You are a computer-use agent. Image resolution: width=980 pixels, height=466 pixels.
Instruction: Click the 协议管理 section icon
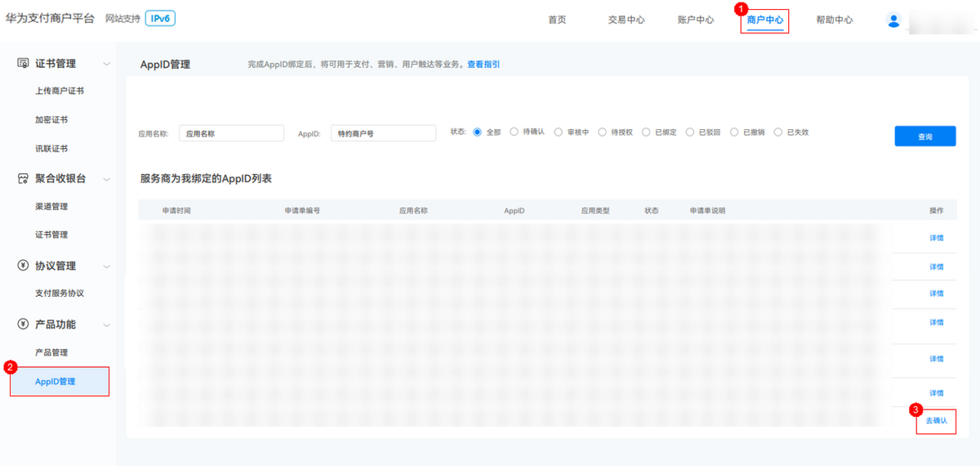[x=23, y=266]
